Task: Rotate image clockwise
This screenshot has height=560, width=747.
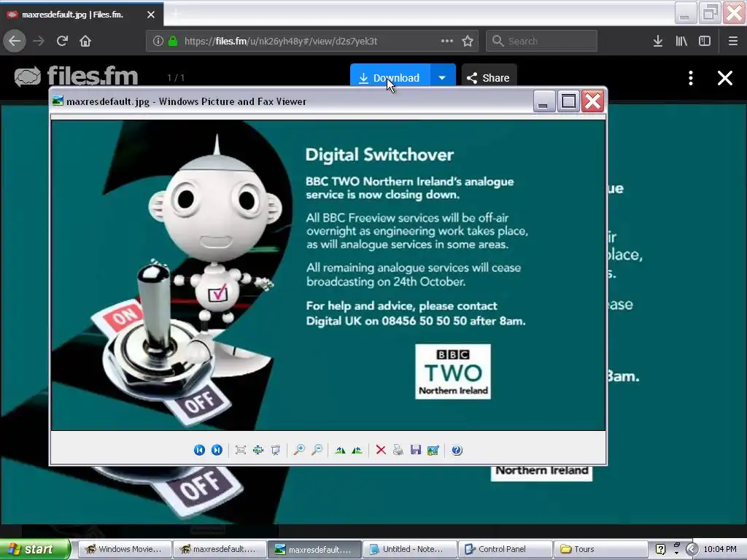Action: [340, 450]
